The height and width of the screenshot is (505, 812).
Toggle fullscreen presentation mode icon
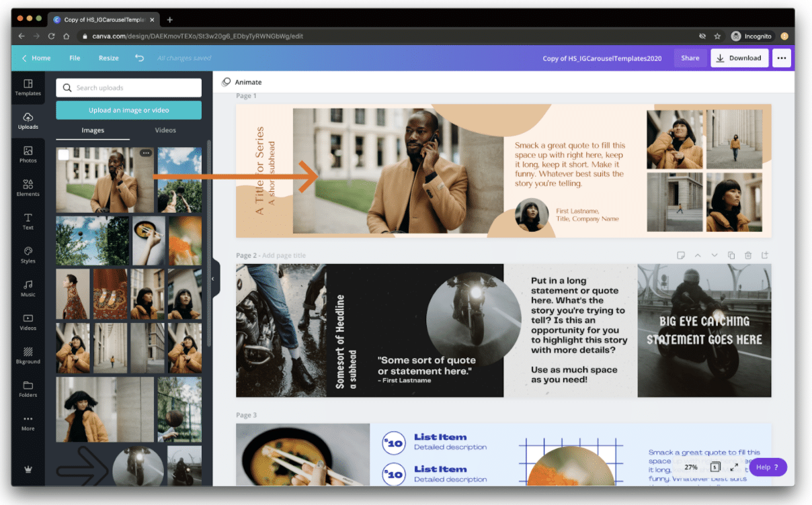click(734, 467)
